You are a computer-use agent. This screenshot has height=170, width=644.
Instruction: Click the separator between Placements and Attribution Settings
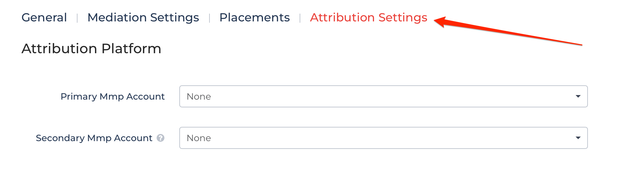(300, 18)
